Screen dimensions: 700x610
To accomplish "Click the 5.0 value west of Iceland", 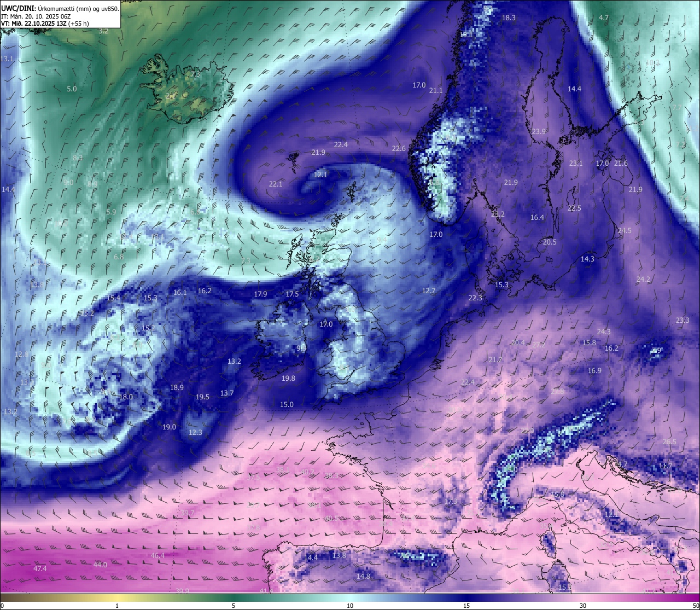I will (72, 89).
